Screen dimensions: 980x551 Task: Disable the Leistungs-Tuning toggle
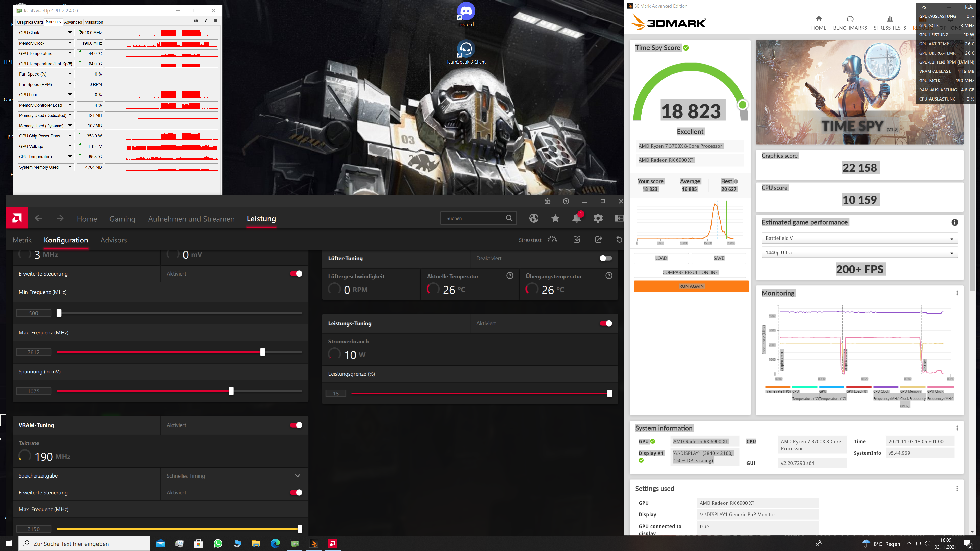point(605,323)
